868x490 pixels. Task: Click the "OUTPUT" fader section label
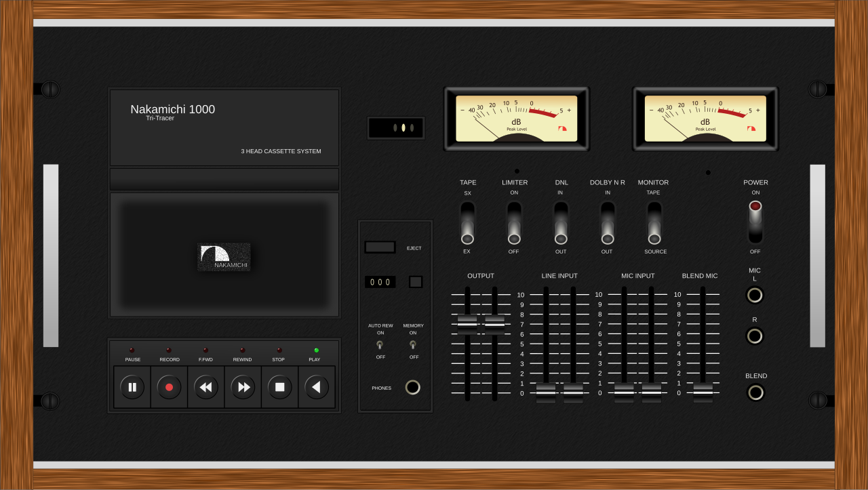point(481,276)
